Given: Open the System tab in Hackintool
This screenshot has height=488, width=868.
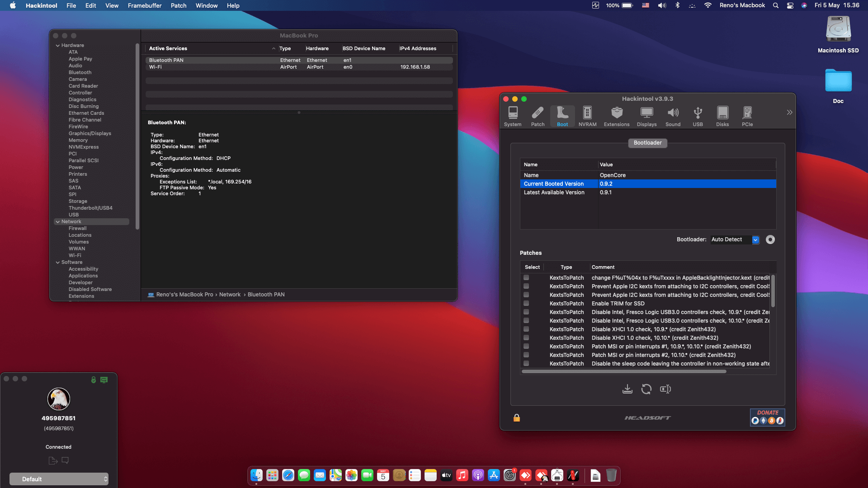Looking at the screenshot, I should 512,116.
